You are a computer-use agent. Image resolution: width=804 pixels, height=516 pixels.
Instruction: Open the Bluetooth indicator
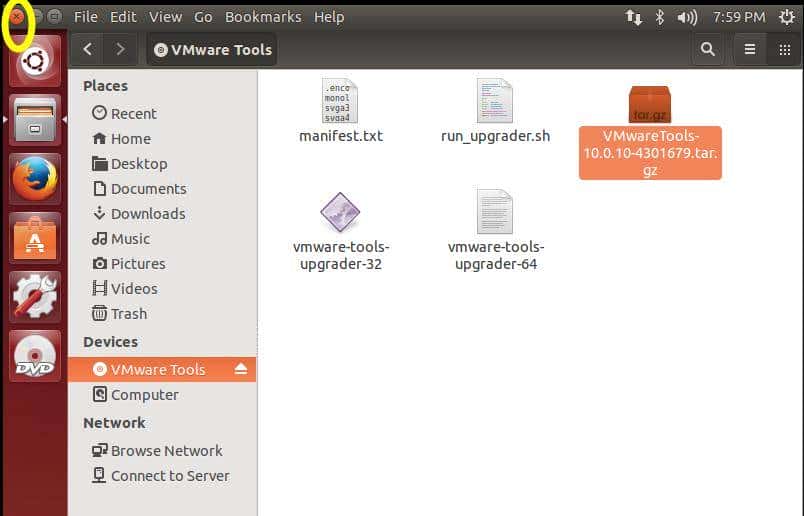pyautogui.click(x=659, y=17)
